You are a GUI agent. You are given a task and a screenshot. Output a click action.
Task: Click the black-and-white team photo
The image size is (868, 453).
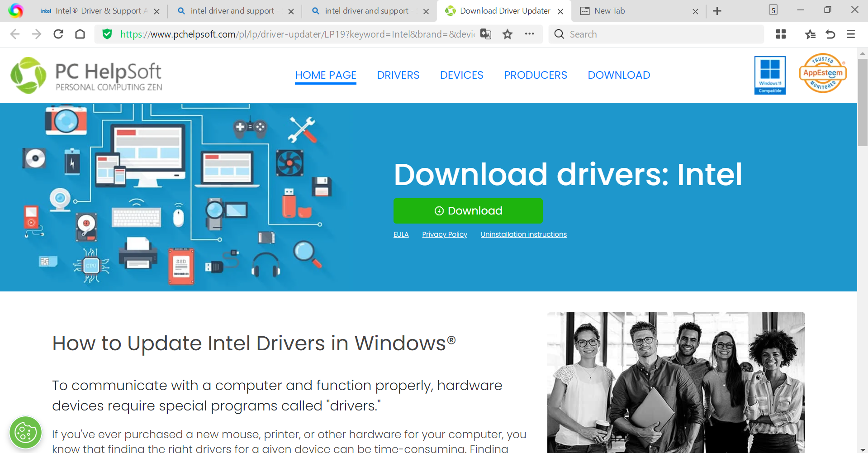(x=676, y=382)
